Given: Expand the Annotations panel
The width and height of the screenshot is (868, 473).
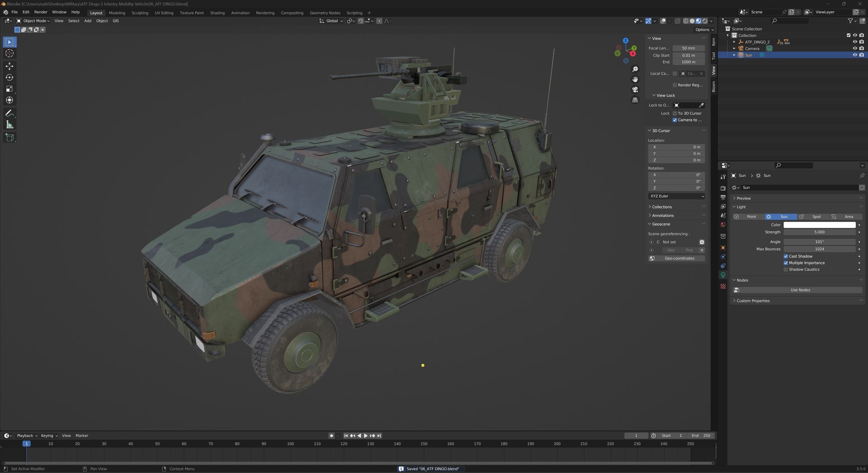Looking at the screenshot, I should coord(662,216).
